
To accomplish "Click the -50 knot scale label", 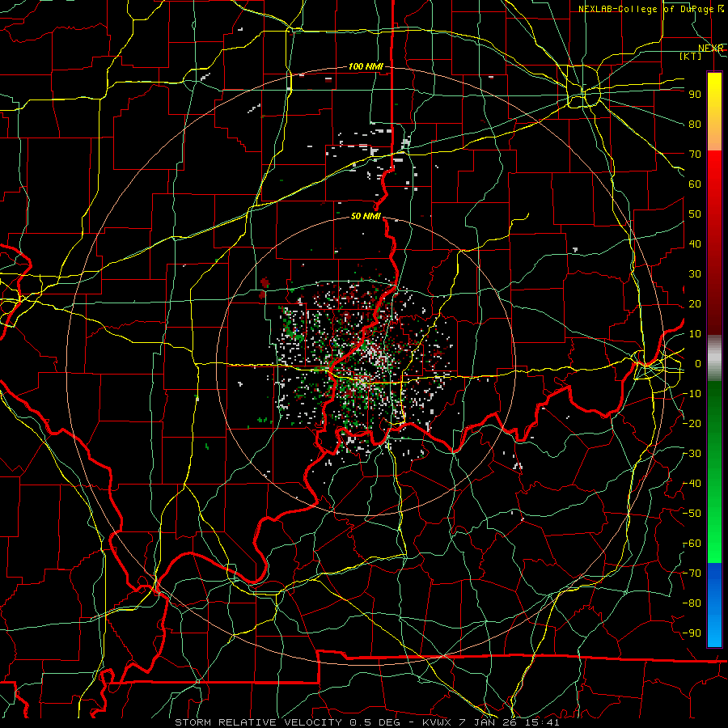I will [x=692, y=514].
